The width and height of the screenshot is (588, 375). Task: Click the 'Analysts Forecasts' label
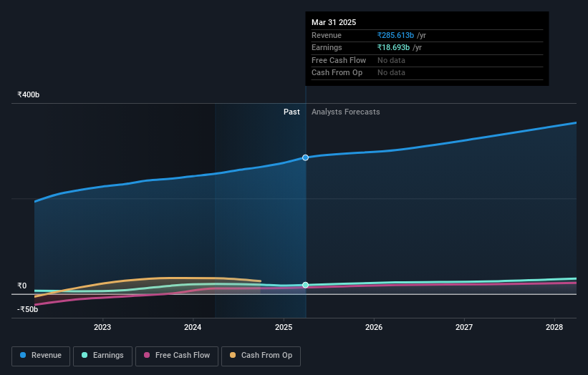click(345, 112)
